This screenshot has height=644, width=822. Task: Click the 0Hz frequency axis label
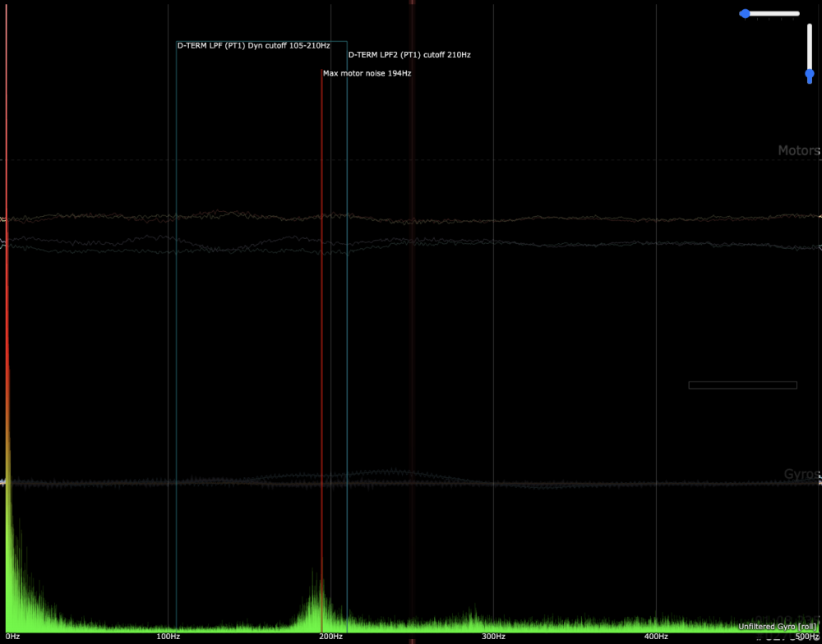13,637
